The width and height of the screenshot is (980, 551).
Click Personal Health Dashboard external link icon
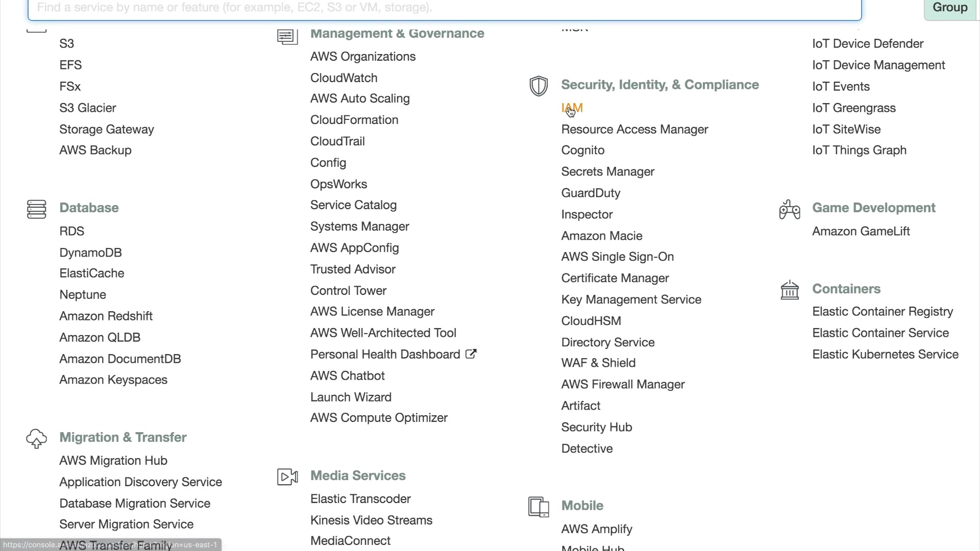pos(471,354)
